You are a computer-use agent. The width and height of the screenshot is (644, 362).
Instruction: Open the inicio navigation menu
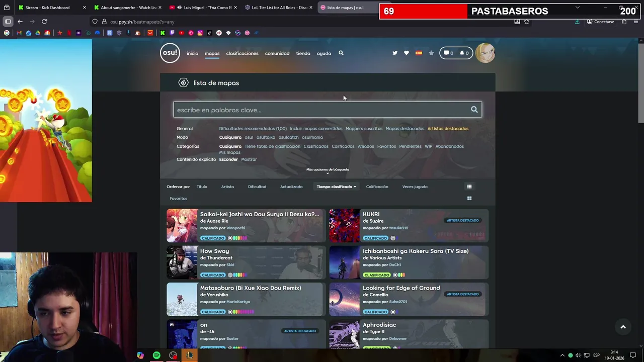pos(192,53)
